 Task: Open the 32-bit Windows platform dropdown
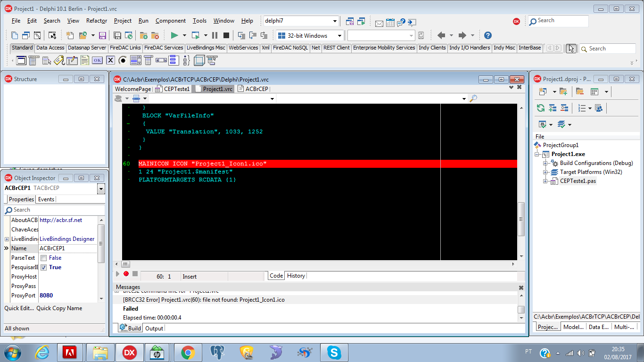[x=339, y=36]
